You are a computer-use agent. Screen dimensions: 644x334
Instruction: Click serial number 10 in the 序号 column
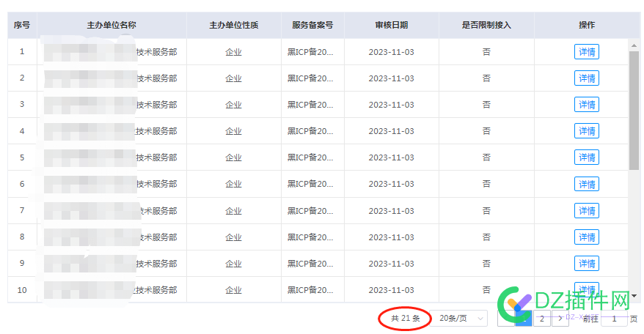click(22, 290)
